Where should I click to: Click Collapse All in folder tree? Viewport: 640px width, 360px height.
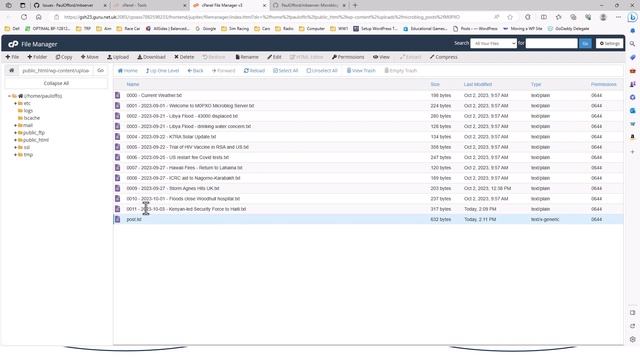(56, 83)
